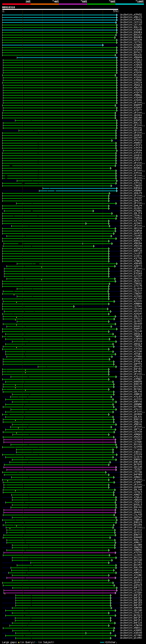This screenshot has width=146, height=644.
Task: Click the query ID BB918318
Action: [8, 8]
